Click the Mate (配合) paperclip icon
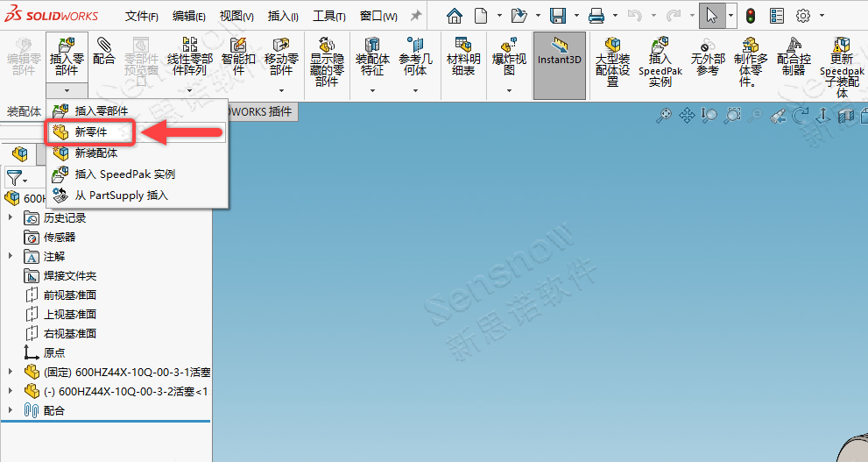This screenshot has width=868, height=462. (x=103, y=52)
